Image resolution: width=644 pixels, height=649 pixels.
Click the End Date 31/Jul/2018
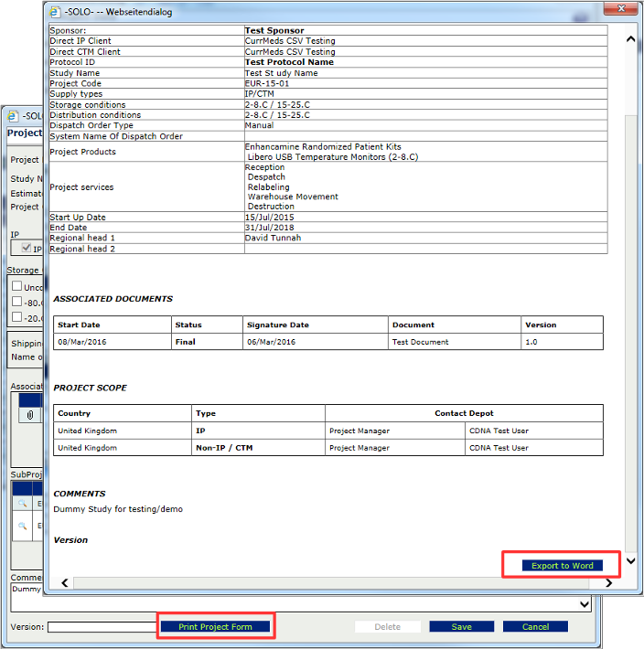point(269,228)
